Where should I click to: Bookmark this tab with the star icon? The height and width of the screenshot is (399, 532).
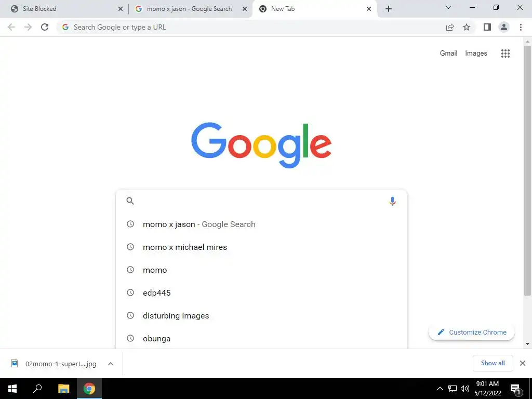click(467, 27)
